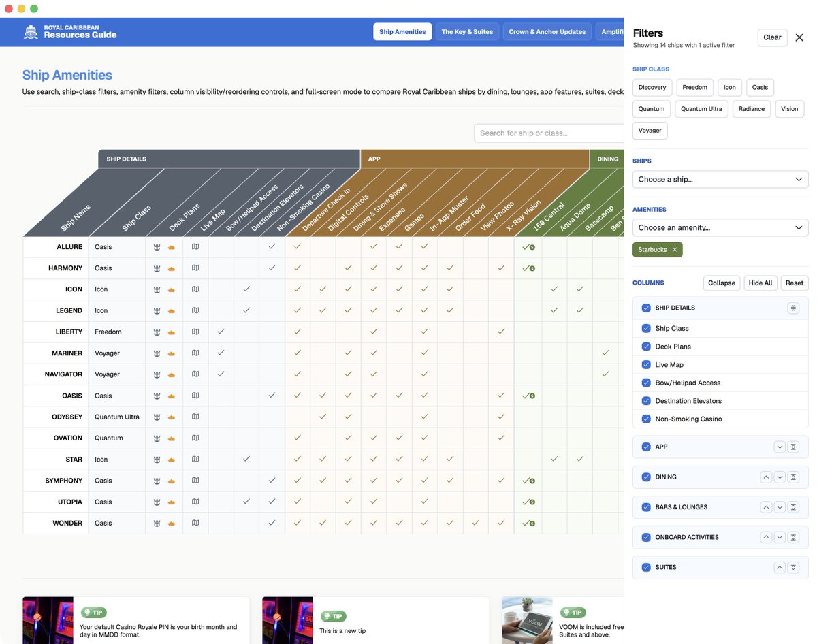The image size is (817, 644).
Task: Reset the column settings
Action: (x=795, y=283)
